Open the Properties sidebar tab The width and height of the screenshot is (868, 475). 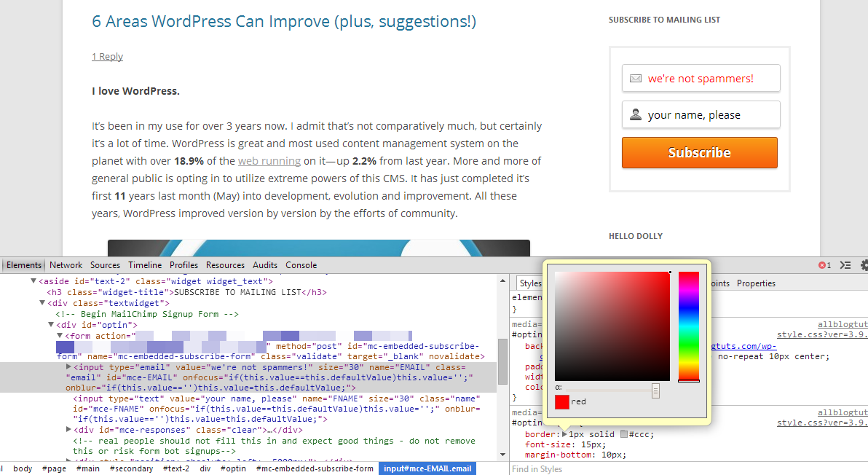(x=756, y=283)
